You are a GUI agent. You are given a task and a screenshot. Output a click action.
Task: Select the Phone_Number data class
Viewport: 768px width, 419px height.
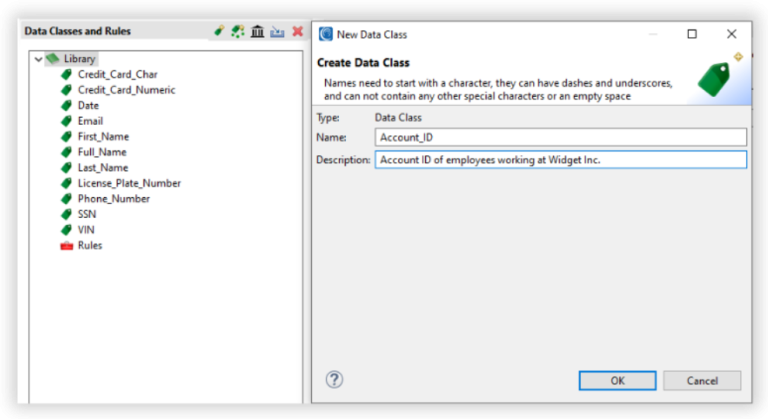pyautogui.click(x=114, y=199)
